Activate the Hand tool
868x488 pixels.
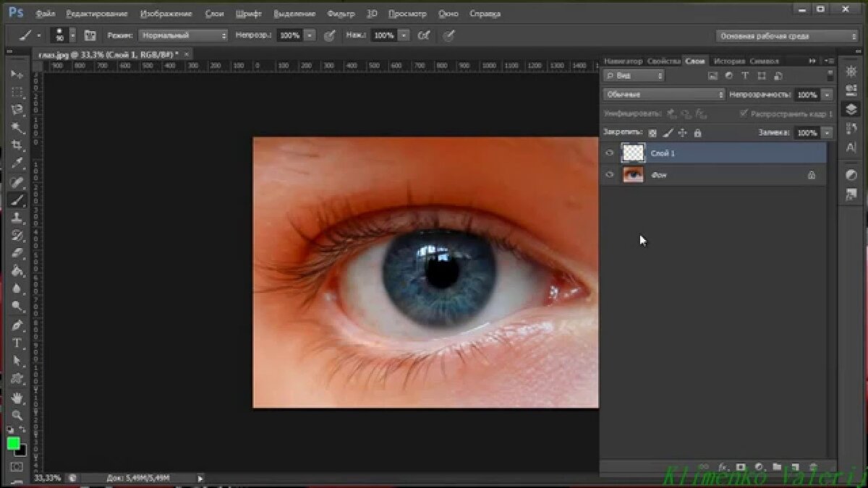17,398
